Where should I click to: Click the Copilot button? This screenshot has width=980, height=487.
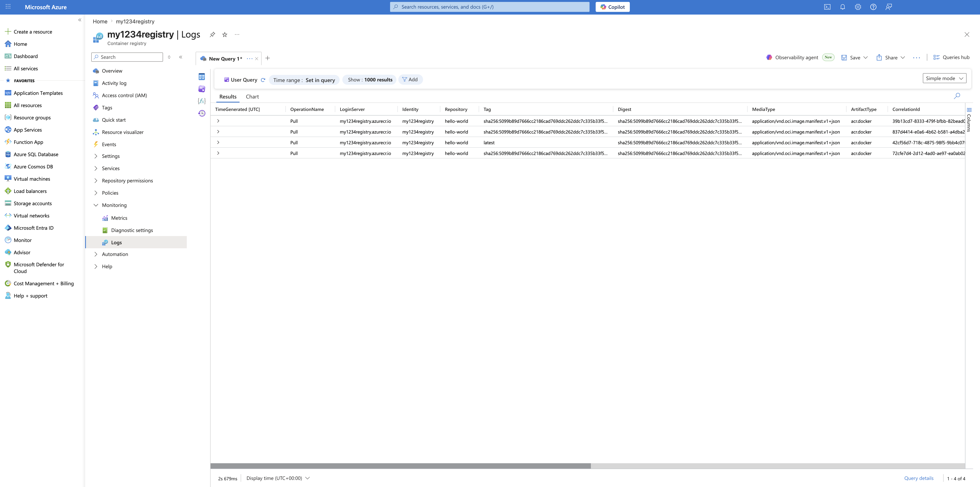tap(613, 7)
